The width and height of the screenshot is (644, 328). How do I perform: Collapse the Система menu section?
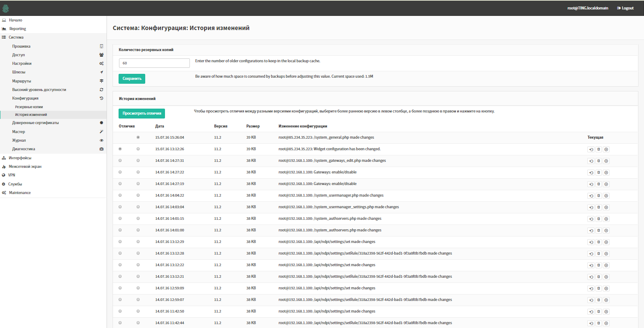[16, 37]
